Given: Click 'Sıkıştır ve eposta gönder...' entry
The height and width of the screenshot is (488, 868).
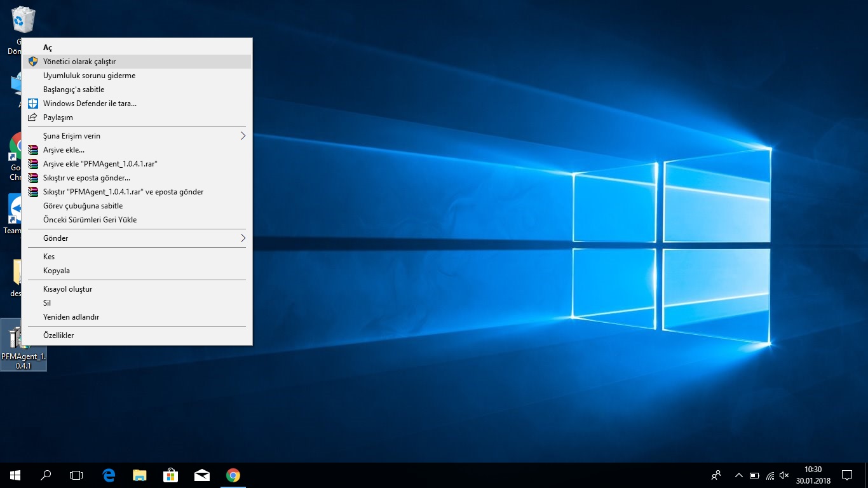Looking at the screenshot, I should pyautogui.click(x=137, y=178).
